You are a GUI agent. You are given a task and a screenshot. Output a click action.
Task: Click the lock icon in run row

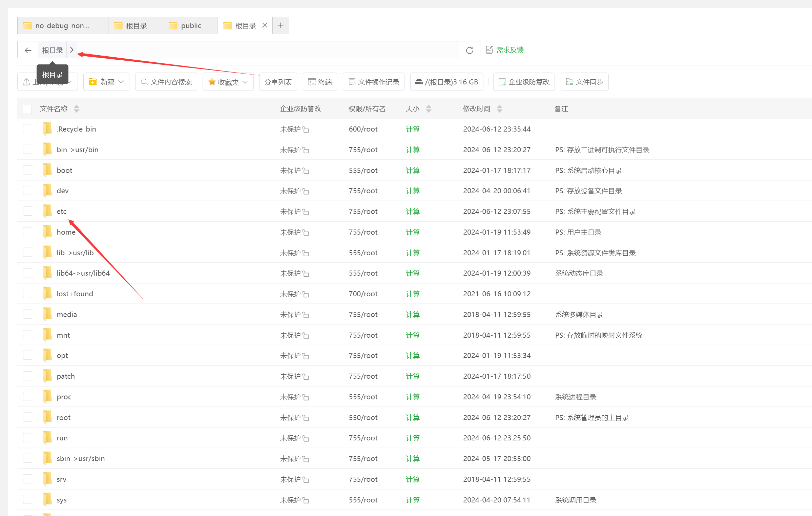click(x=306, y=438)
